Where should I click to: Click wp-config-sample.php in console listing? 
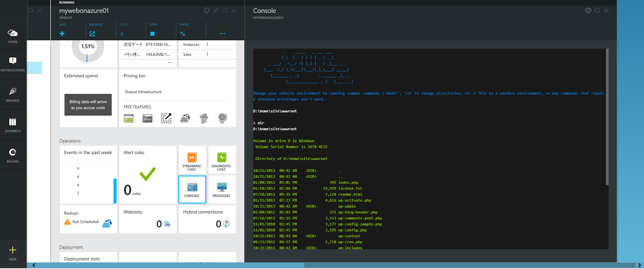(x=360, y=224)
